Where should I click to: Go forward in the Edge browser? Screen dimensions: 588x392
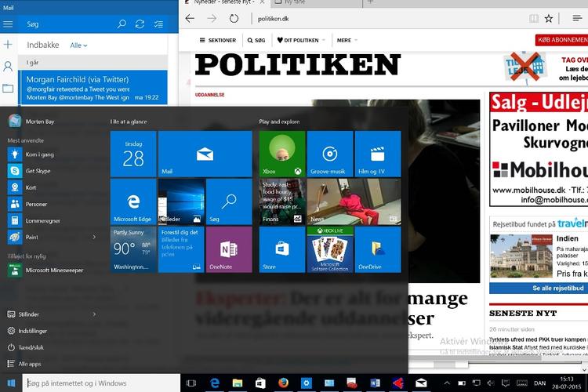[212, 18]
